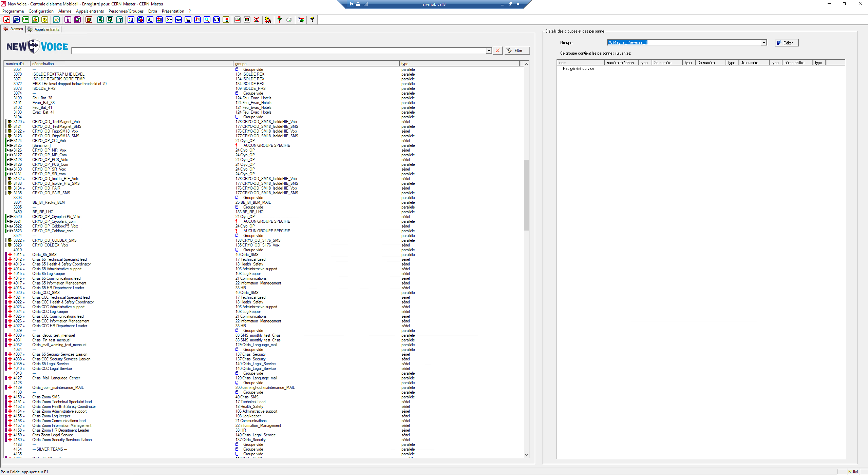Open the Alarme menu
The width and height of the screenshot is (868, 475).
pyautogui.click(x=65, y=11)
